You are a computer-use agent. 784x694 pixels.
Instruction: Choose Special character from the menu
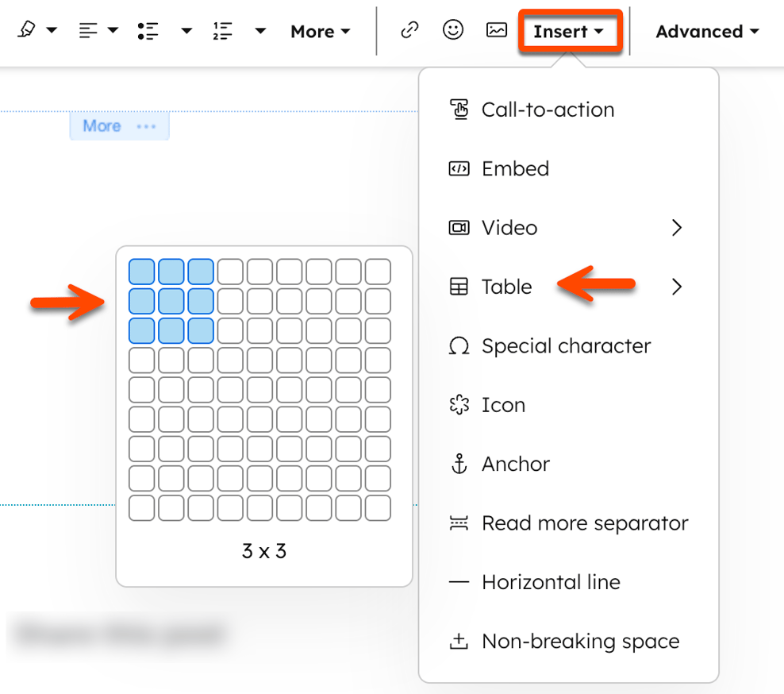click(x=565, y=345)
